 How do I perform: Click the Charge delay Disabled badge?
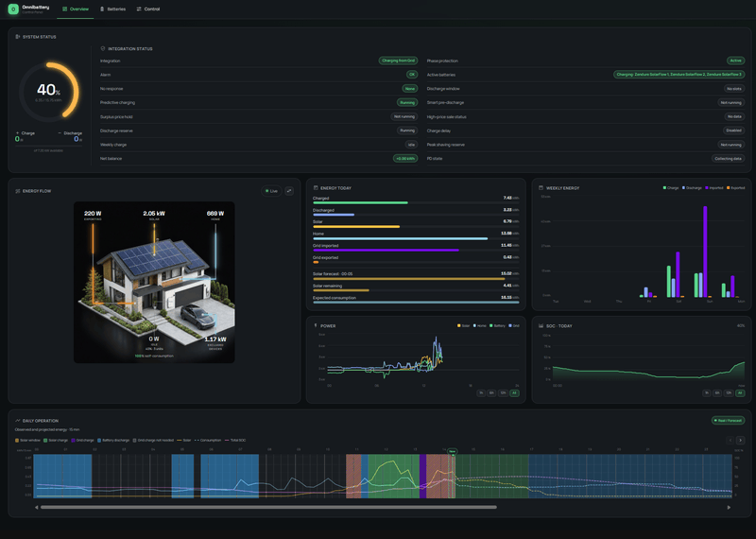[734, 130]
